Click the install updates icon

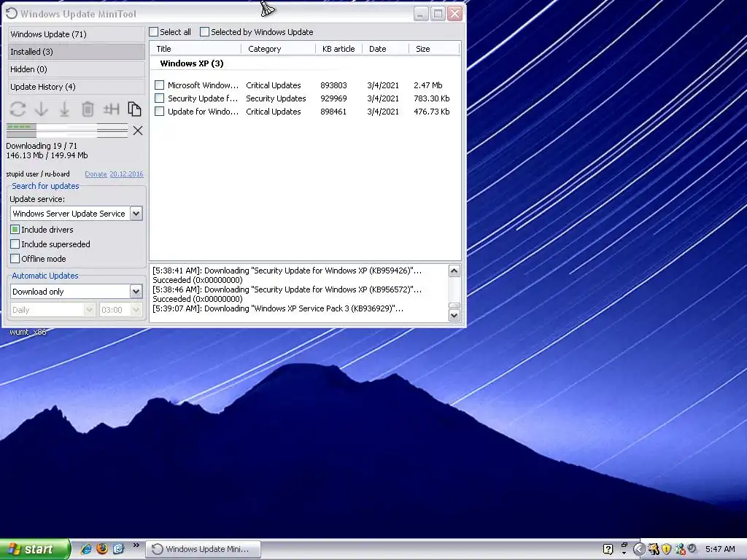(x=64, y=109)
